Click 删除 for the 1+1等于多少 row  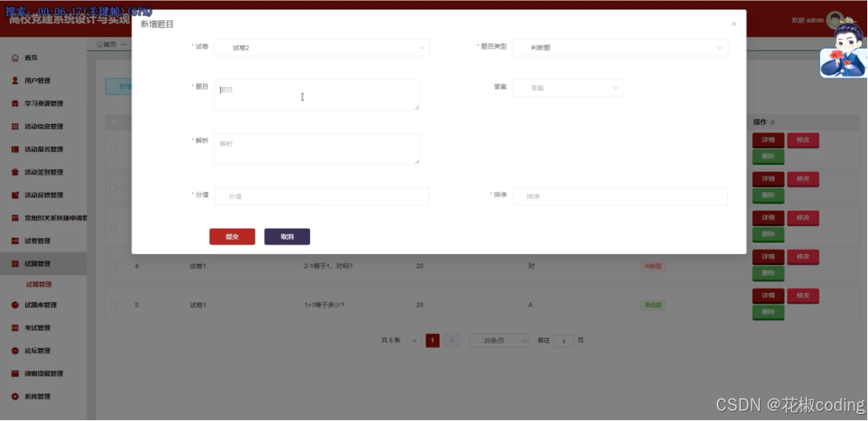[768, 313]
